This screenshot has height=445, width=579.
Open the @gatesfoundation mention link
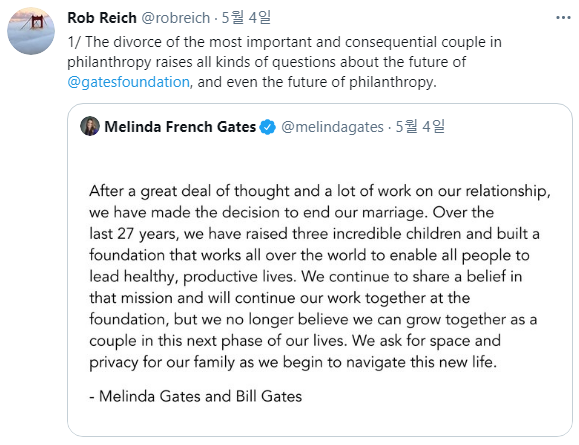pos(129,82)
